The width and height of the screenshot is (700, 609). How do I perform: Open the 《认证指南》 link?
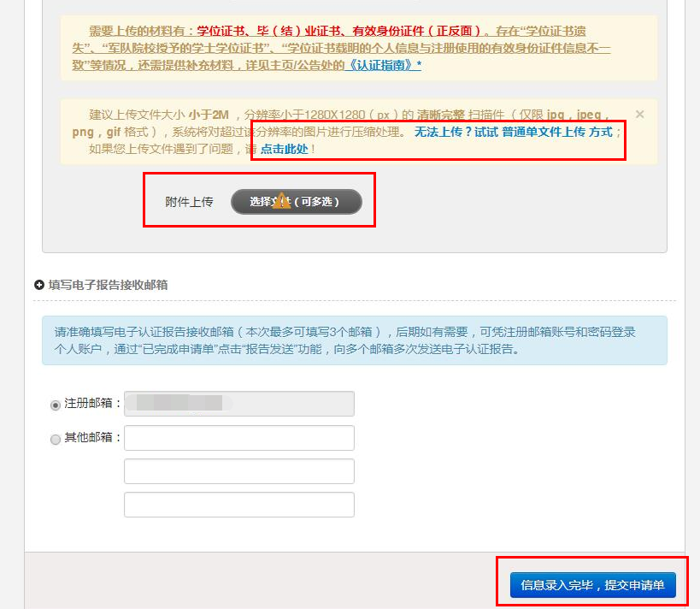(x=384, y=65)
